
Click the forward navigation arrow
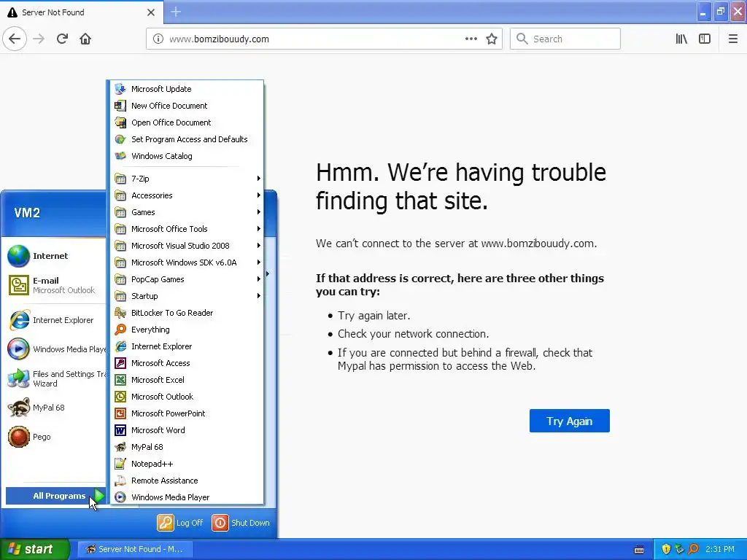click(x=39, y=39)
